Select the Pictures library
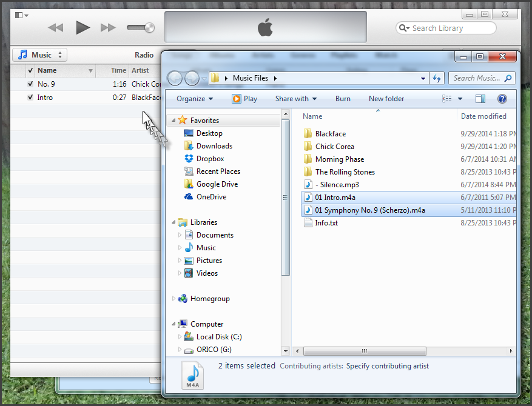 point(209,261)
